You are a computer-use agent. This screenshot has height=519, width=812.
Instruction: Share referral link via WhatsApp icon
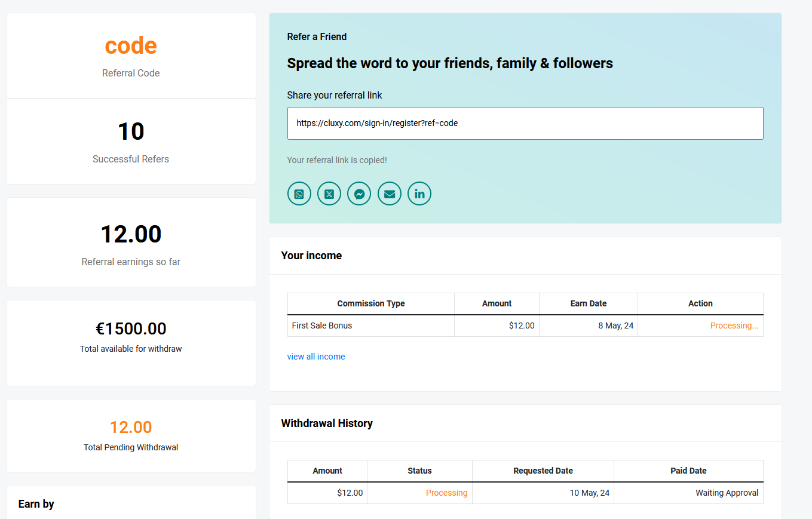[x=299, y=194]
